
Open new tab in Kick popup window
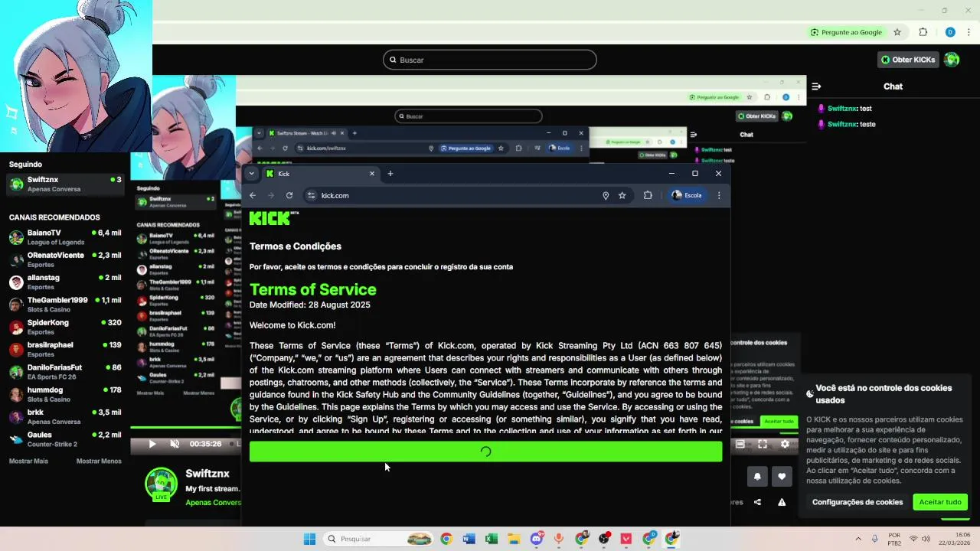[x=390, y=174]
